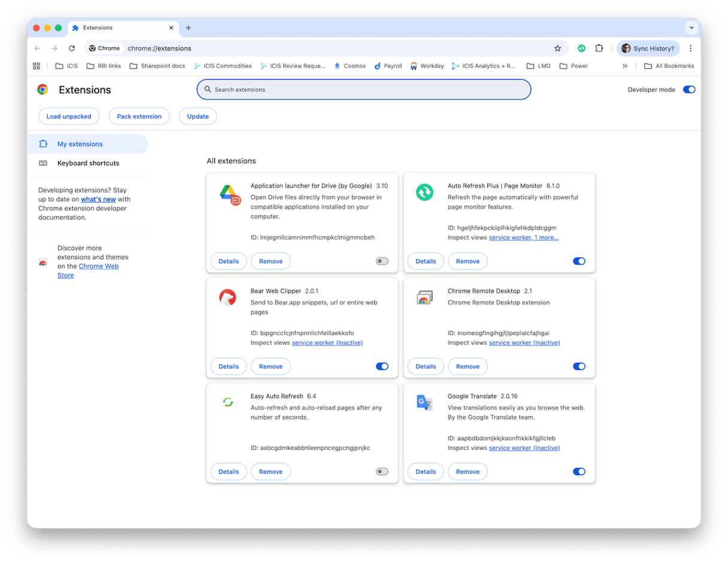
Task: Click the Load unpacked button
Action: [69, 116]
